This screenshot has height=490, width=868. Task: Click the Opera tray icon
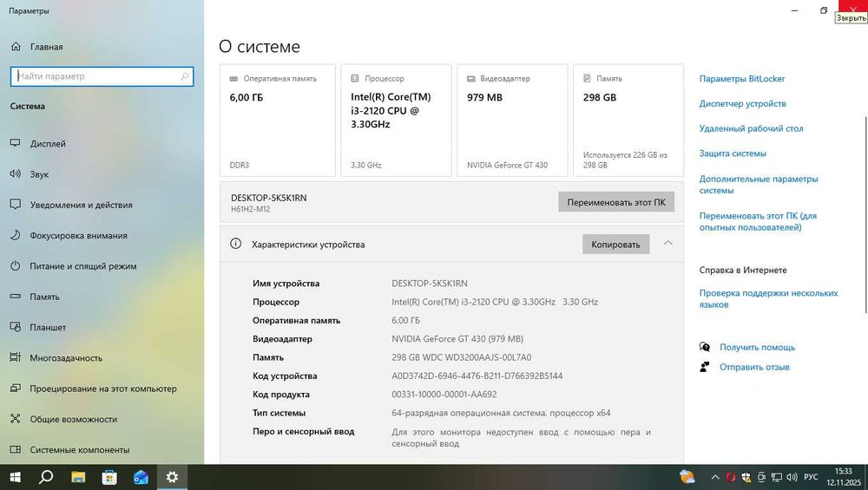click(x=731, y=477)
